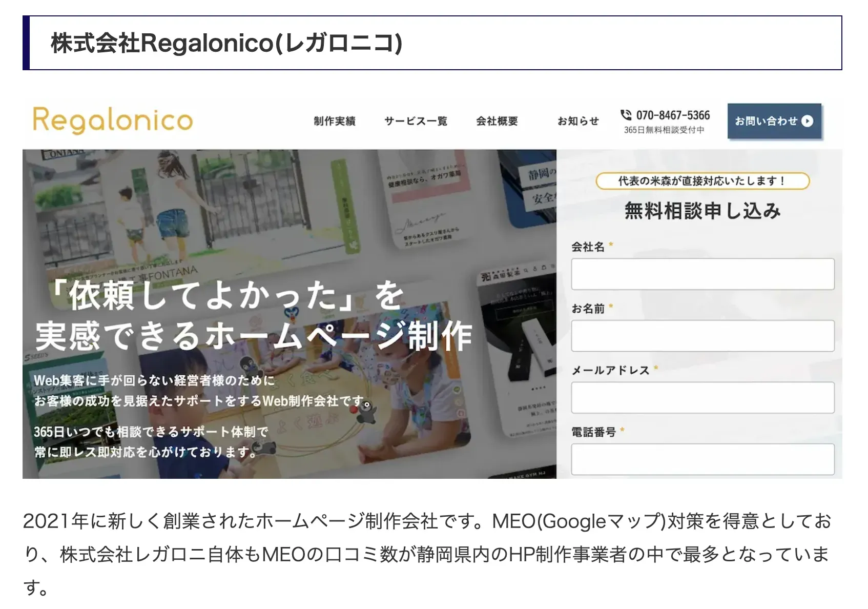Image resolution: width=868 pixels, height=609 pixels.
Task: Click the phone icon beside 070-8467-5366
Action: [x=626, y=115]
